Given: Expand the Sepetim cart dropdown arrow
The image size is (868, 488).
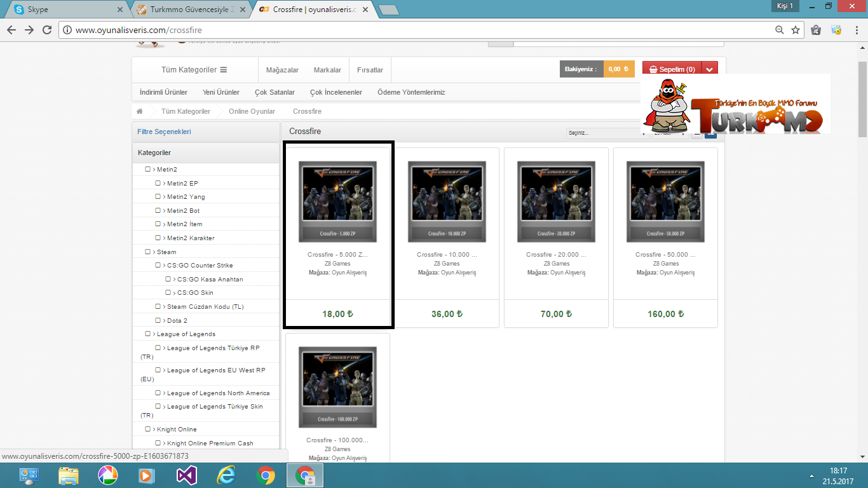Looking at the screenshot, I should (x=711, y=69).
